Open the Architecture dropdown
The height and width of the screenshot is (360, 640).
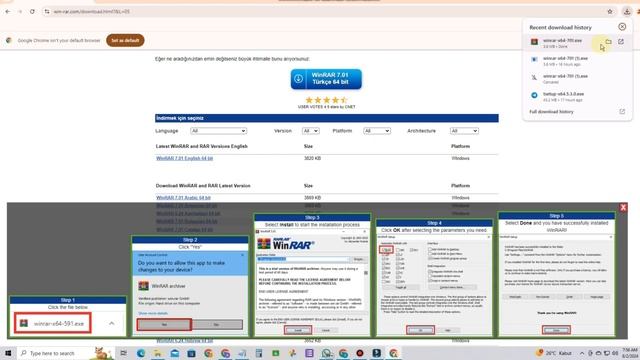pyautogui.click(x=464, y=131)
